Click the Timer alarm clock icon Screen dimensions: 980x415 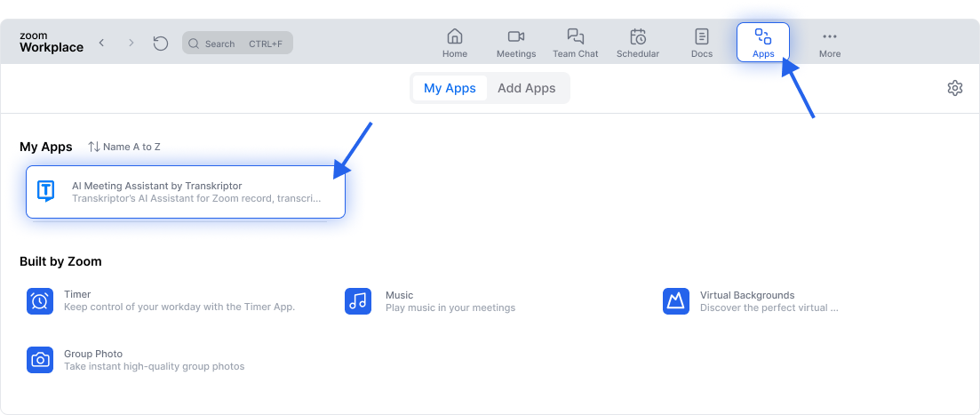40,301
